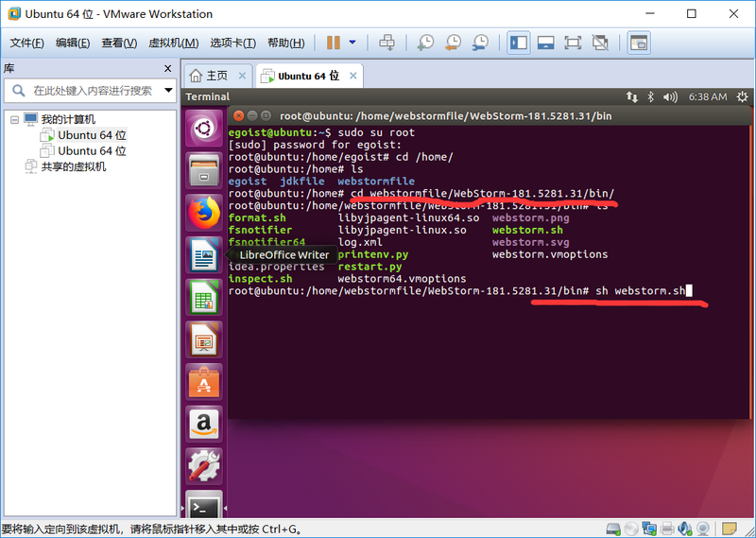Open the snapshot manager wrench-clock icon
Viewport: 756px width, 538px height.
tap(480, 43)
